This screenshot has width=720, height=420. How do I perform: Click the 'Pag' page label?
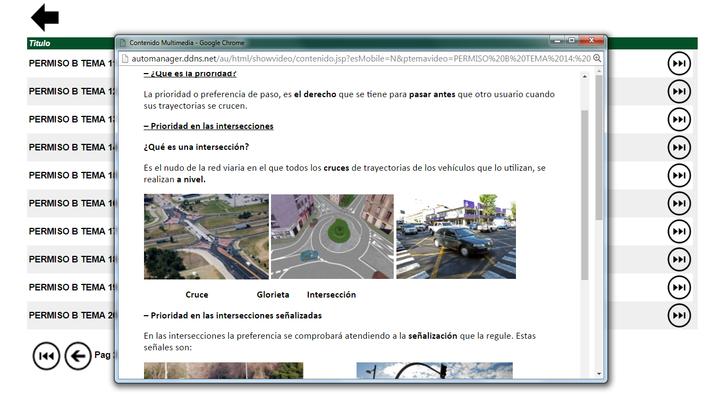click(102, 355)
